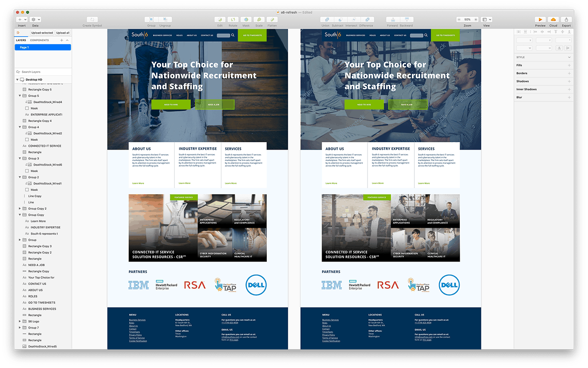
Task: Group layers with the Group tool
Action: 151,20
